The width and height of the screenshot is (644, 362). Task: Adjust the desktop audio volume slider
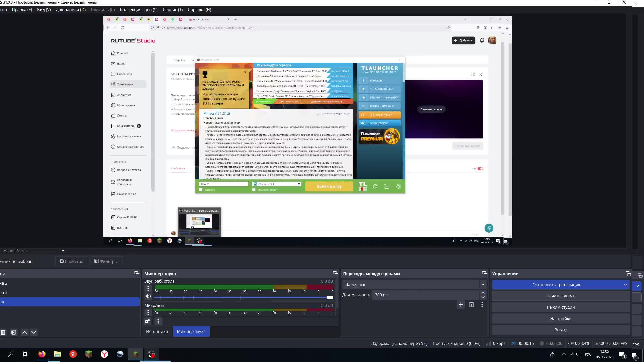point(330,297)
